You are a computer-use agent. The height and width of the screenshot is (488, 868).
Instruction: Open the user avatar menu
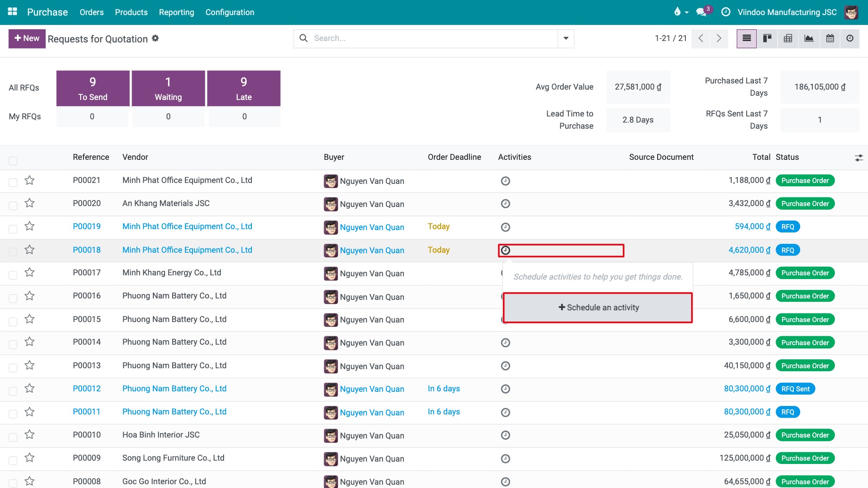coord(851,12)
